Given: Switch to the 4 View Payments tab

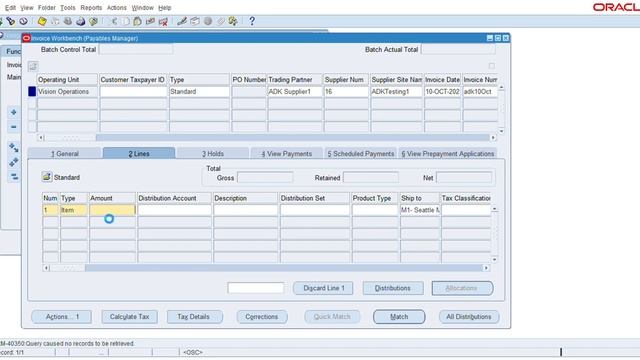Looking at the screenshot, I should click(x=287, y=153).
